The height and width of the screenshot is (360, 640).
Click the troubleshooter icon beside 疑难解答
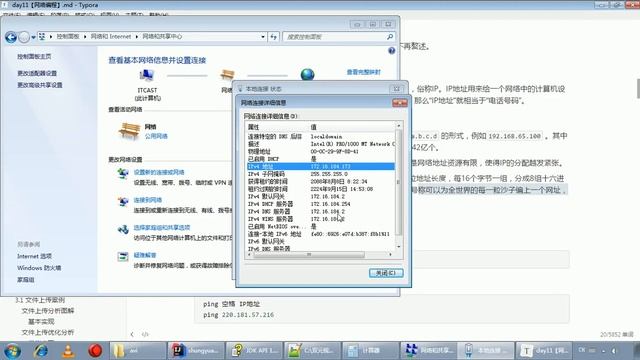(122, 256)
